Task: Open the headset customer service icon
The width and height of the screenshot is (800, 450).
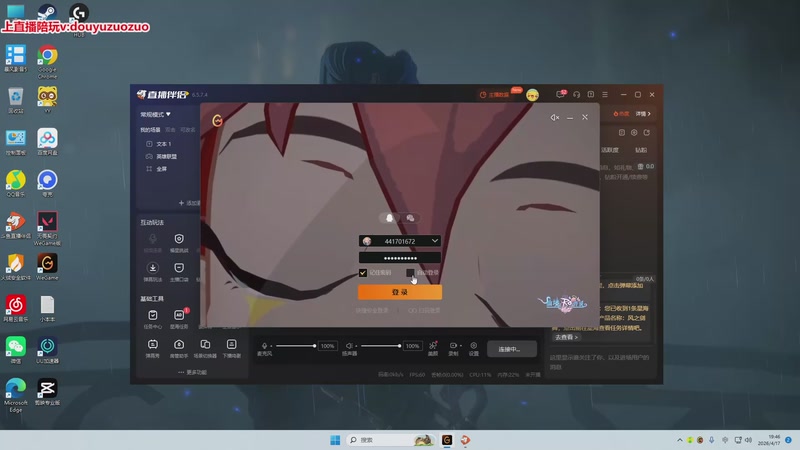Action: [x=577, y=94]
